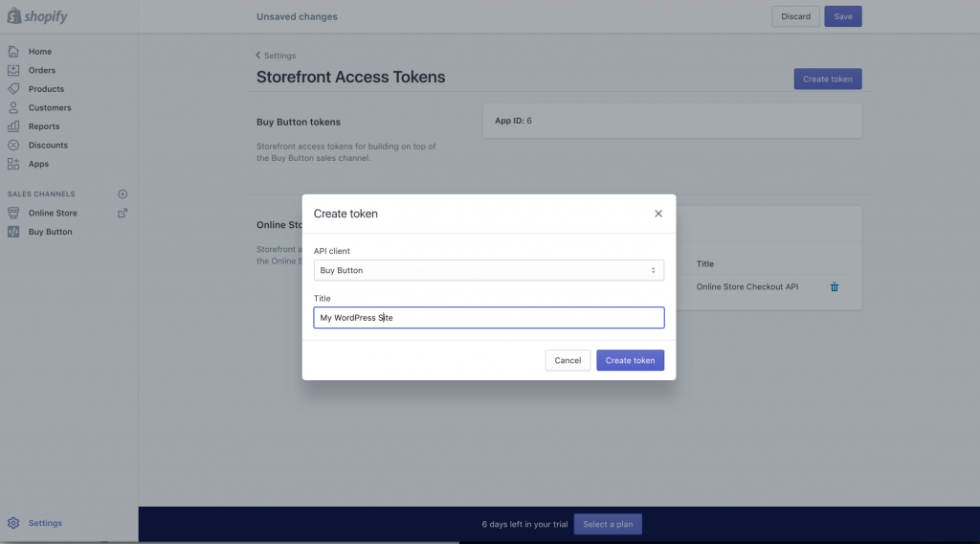This screenshot has width=980, height=544.
Task: Confirm Create token in the dialog
Action: [630, 360]
